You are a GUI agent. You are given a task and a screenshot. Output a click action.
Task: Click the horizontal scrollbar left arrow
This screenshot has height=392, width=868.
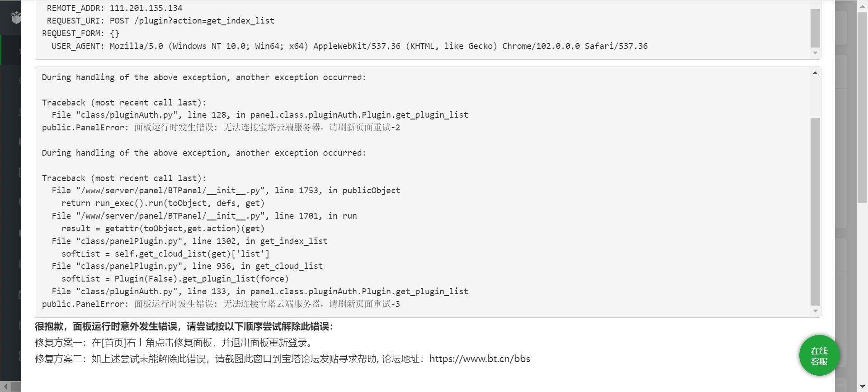pos(5,387)
